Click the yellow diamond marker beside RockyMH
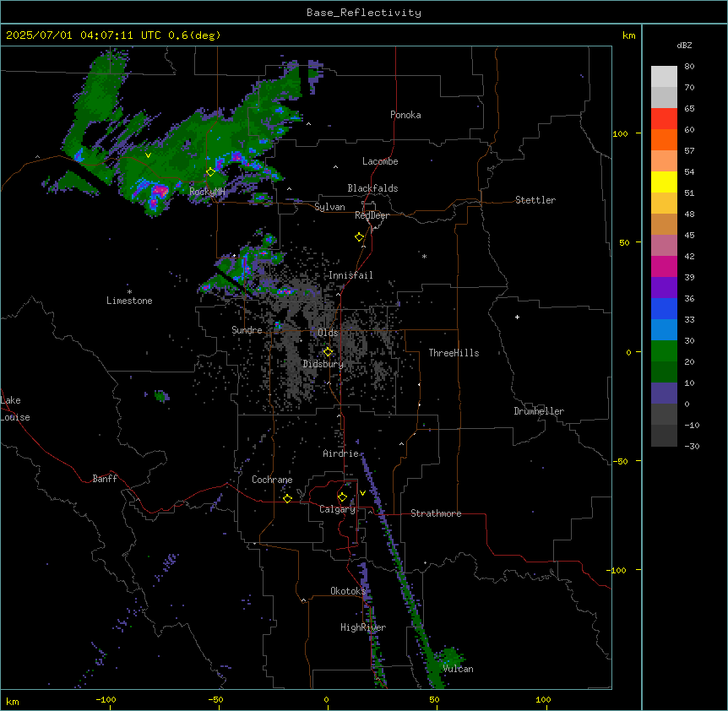The height and width of the screenshot is (711, 728). [210, 172]
